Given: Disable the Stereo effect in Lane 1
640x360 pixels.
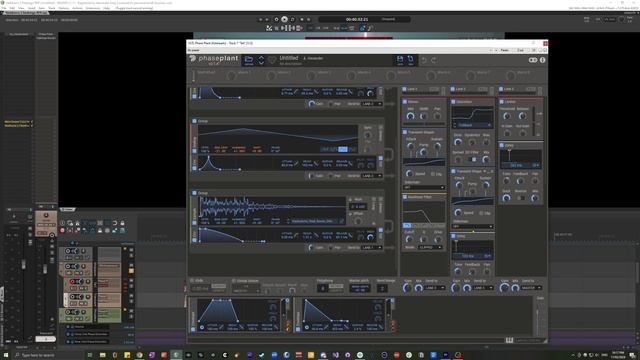Looking at the screenshot, I should point(405,102).
